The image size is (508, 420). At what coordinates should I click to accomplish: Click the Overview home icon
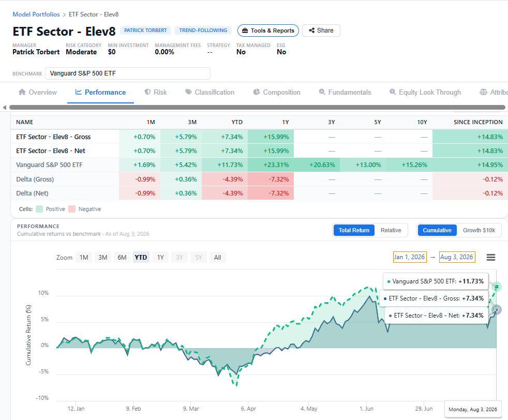point(22,92)
